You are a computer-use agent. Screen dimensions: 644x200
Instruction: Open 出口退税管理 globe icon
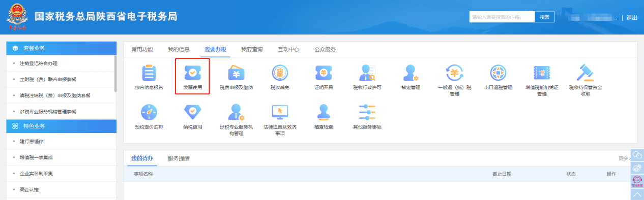(498, 74)
